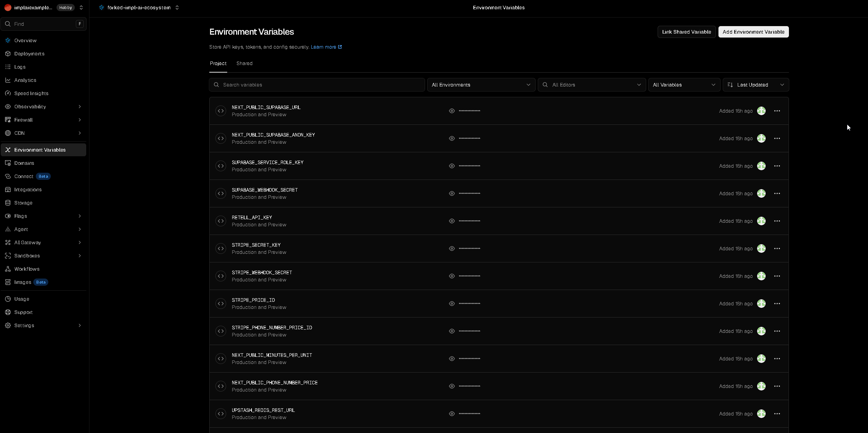
Task: Switch to the Shared tab
Action: (244, 63)
